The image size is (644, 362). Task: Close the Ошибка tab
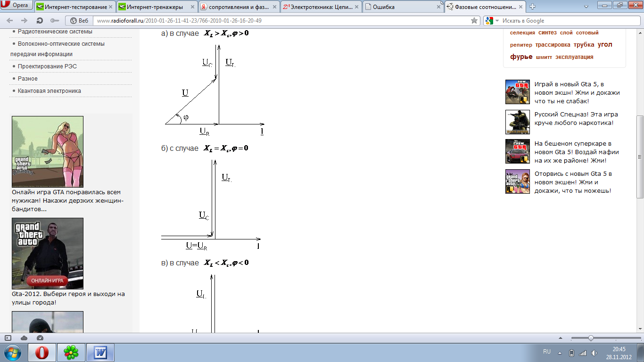click(438, 7)
